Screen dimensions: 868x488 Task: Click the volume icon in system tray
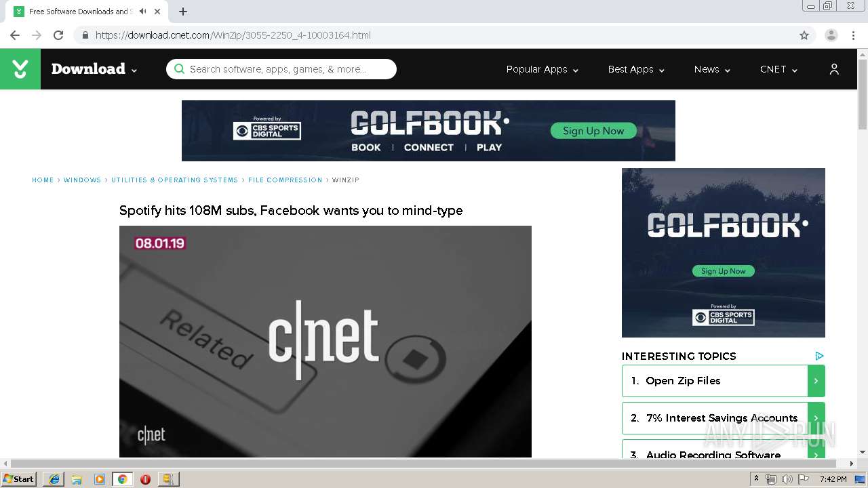coord(787,479)
